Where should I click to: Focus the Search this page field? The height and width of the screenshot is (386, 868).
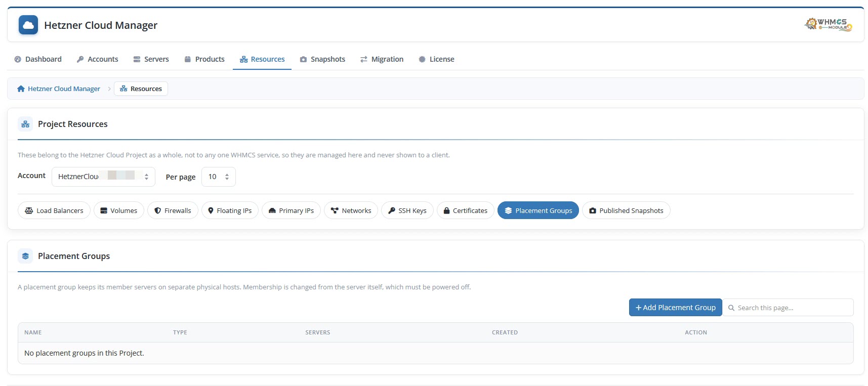[788, 308]
